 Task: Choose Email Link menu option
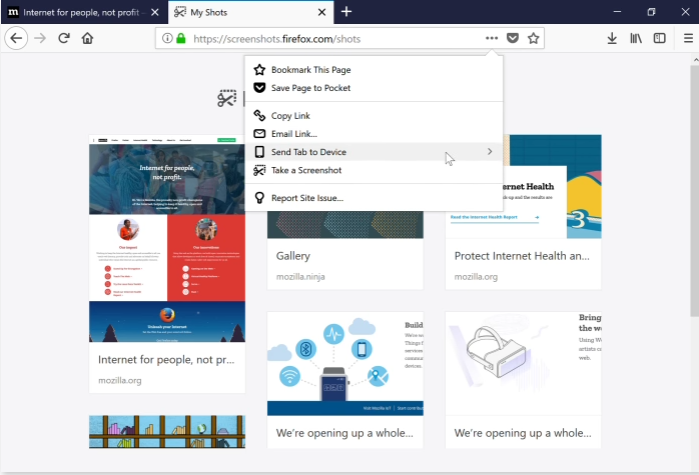click(294, 134)
